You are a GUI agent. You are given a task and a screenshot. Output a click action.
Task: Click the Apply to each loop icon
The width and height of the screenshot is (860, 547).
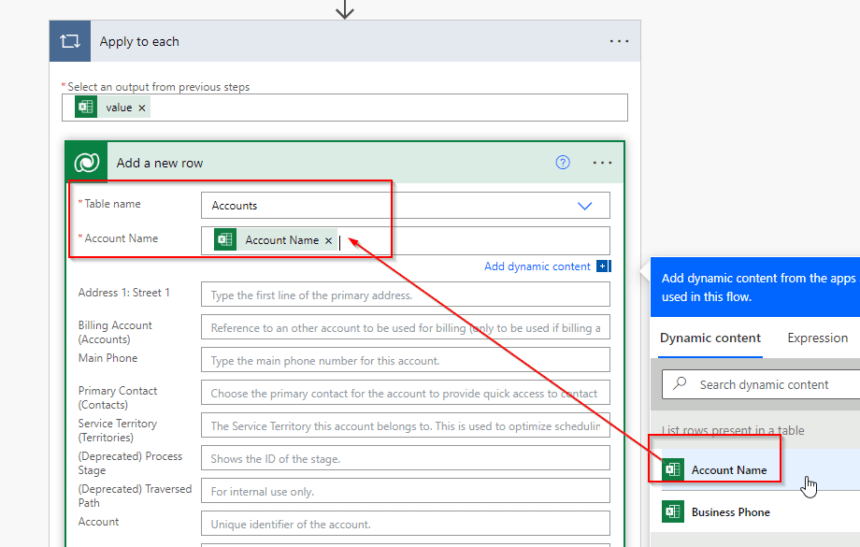(70, 41)
